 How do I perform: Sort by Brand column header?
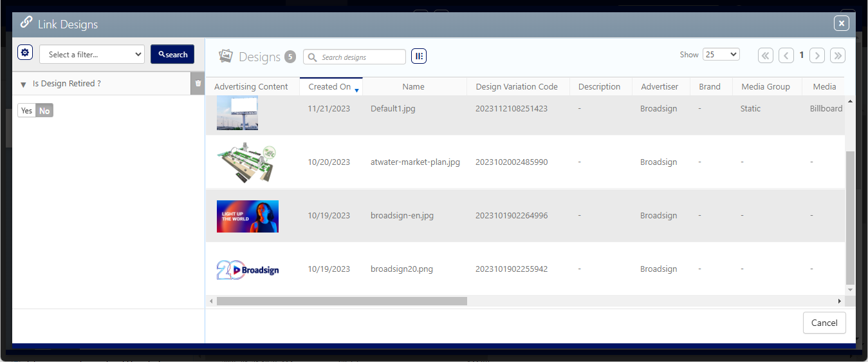click(710, 86)
